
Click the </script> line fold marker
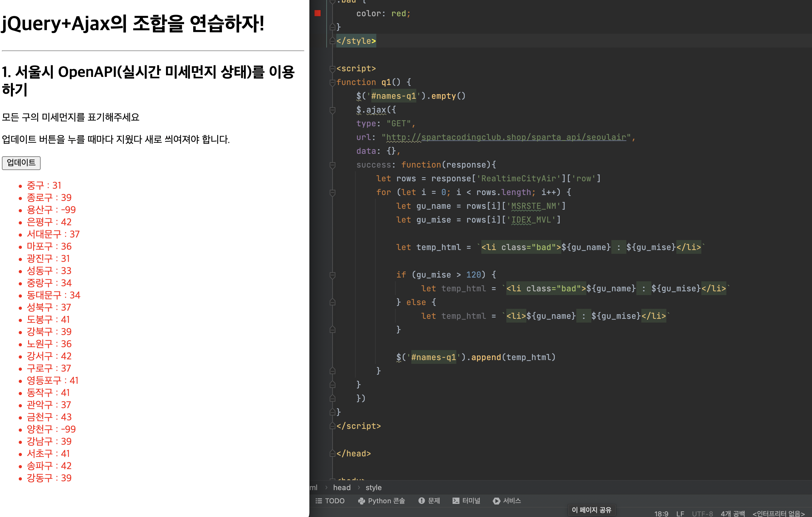[332, 426]
